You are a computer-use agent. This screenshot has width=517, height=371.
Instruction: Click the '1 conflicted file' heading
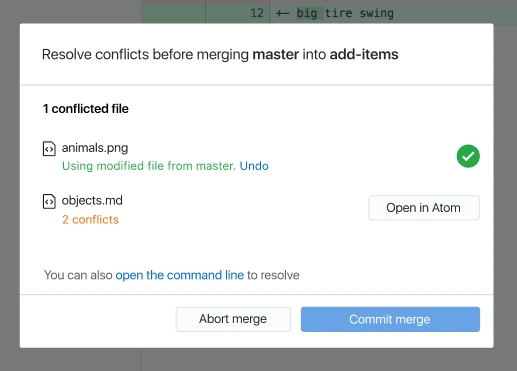[x=86, y=109]
